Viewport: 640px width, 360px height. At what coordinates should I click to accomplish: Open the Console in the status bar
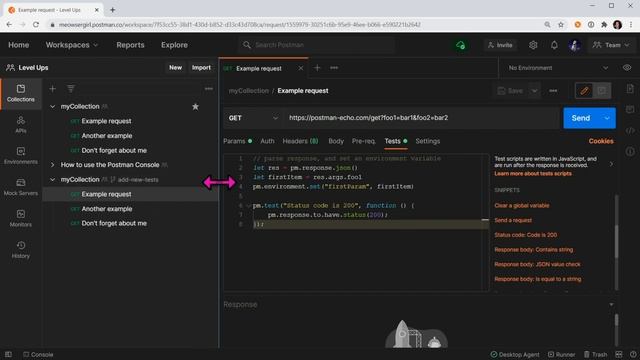[38, 354]
